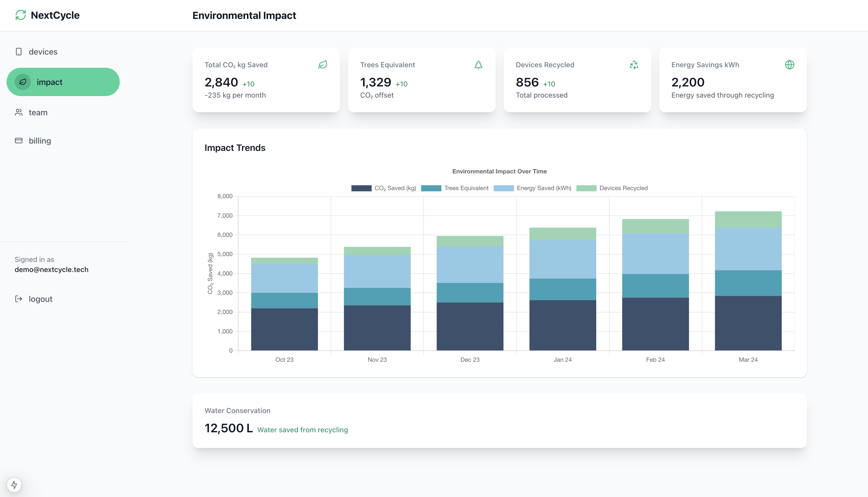Screen dimensions: 868x497
Task: Click tree icon on Trees Equivalent card
Action: point(478,64)
